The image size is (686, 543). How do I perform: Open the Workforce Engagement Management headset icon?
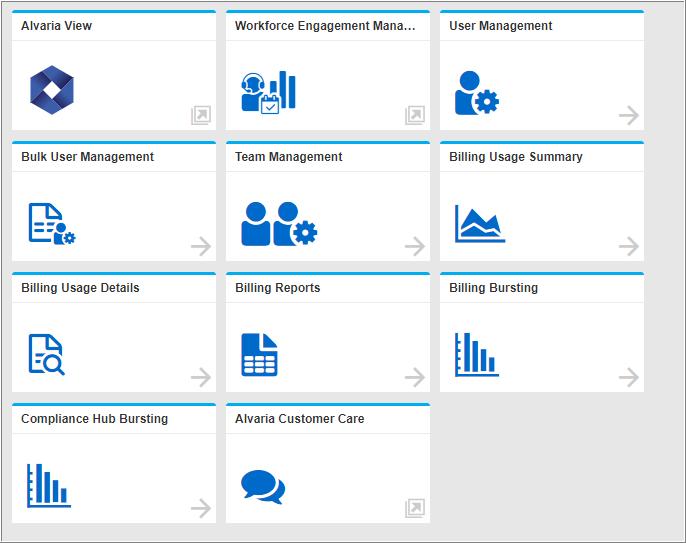coord(268,91)
